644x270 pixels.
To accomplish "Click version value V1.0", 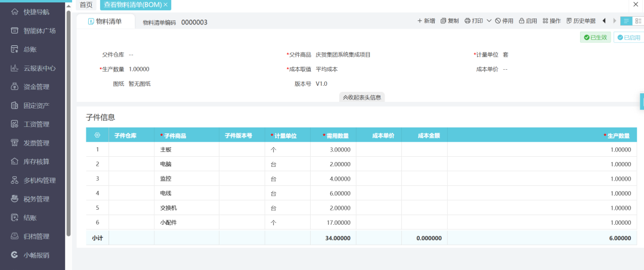I will click(x=321, y=83).
